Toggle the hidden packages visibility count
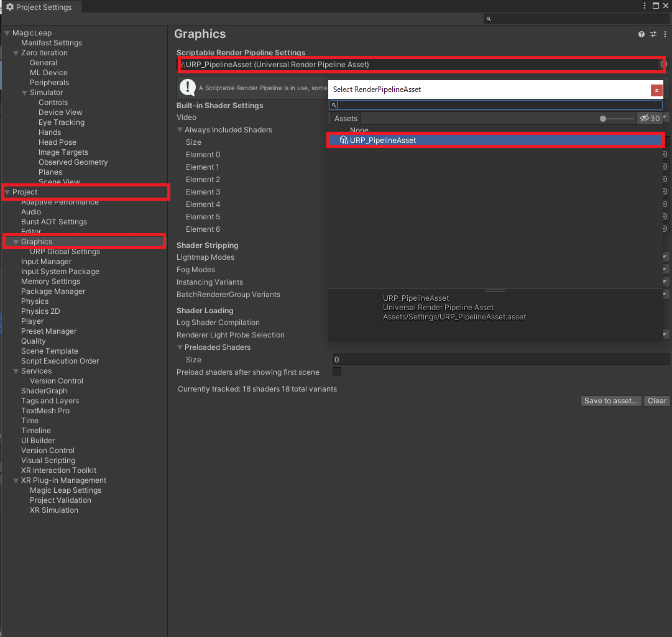Viewport: 672px width, 637px height. point(650,119)
